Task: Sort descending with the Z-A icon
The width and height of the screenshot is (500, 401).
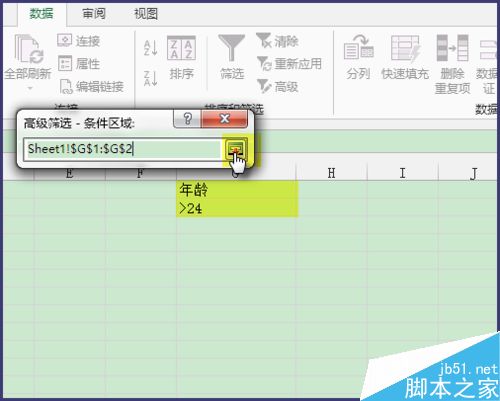Action: (150, 78)
